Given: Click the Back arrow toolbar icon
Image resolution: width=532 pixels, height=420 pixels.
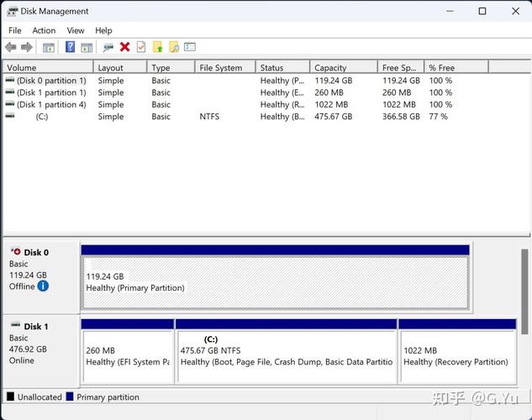Looking at the screenshot, I should 11,47.
